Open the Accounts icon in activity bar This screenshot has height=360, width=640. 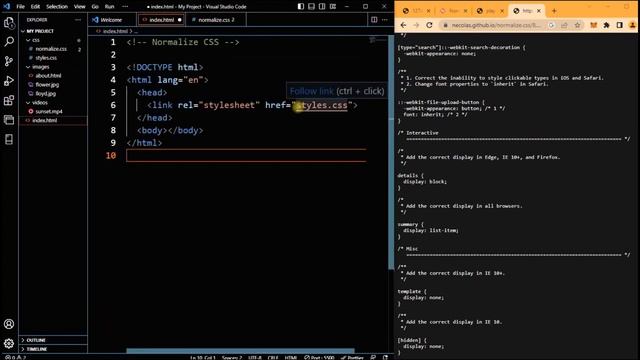[9, 324]
